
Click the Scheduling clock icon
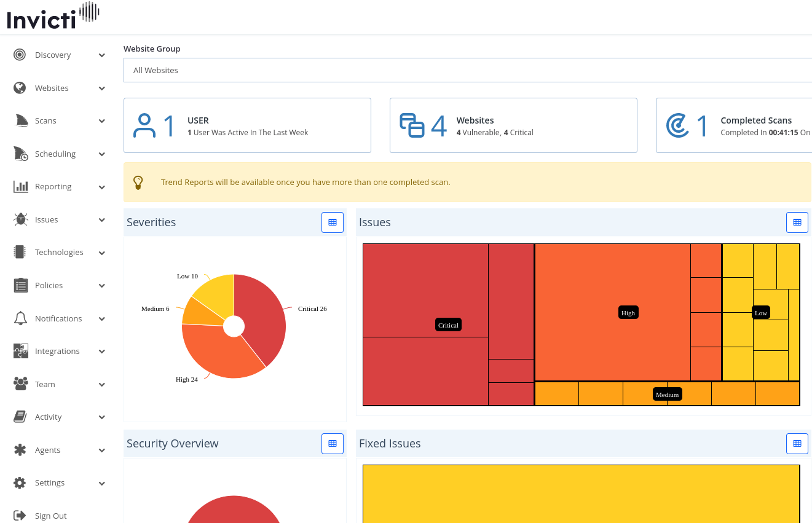pyautogui.click(x=19, y=154)
